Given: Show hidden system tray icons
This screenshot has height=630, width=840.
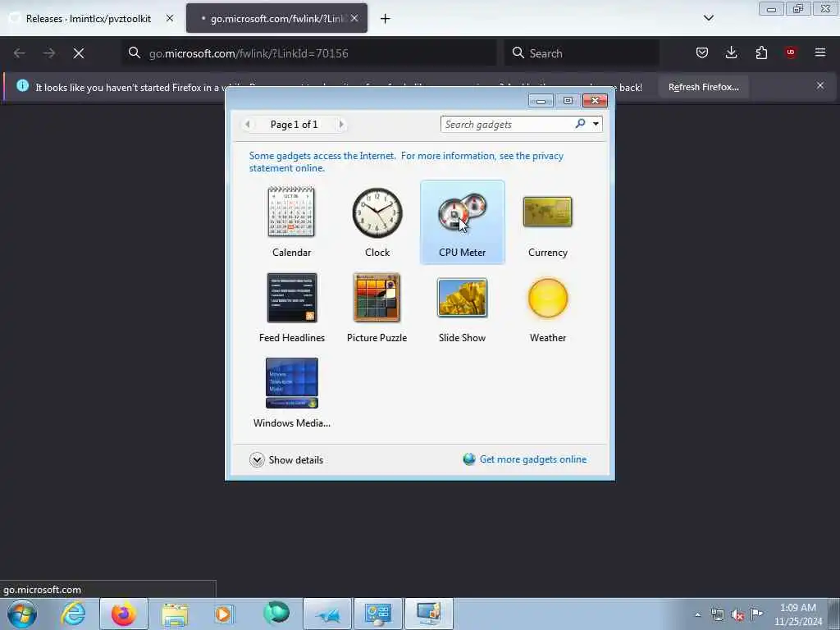Looking at the screenshot, I should (697, 614).
